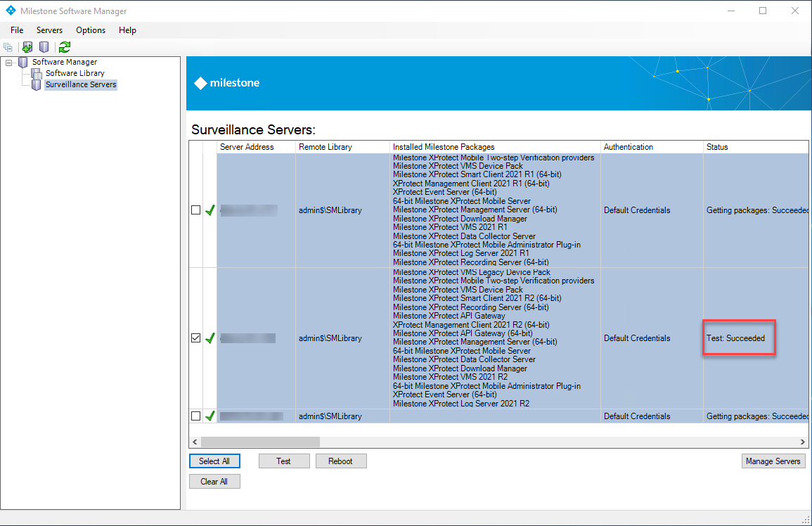Click the Milestone logo in banner
Screen dimensions: 812x526
(x=227, y=83)
